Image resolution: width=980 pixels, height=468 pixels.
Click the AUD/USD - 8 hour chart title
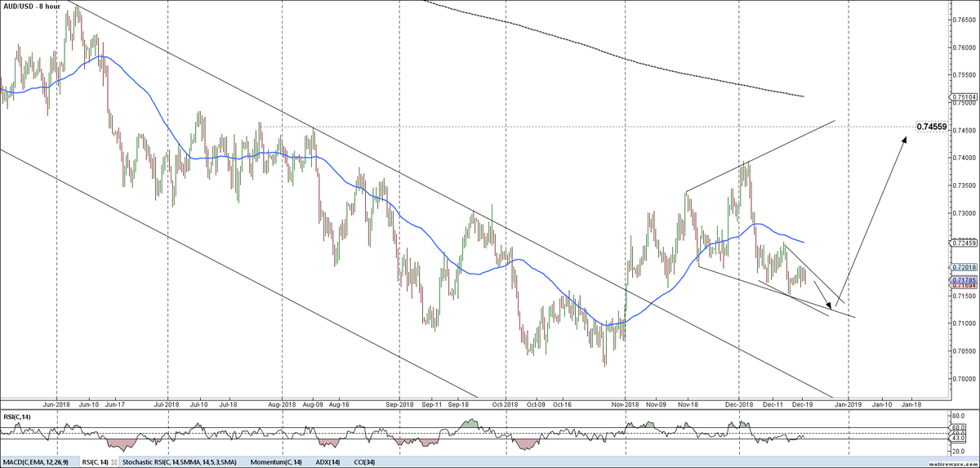pyautogui.click(x=33, y=6)
